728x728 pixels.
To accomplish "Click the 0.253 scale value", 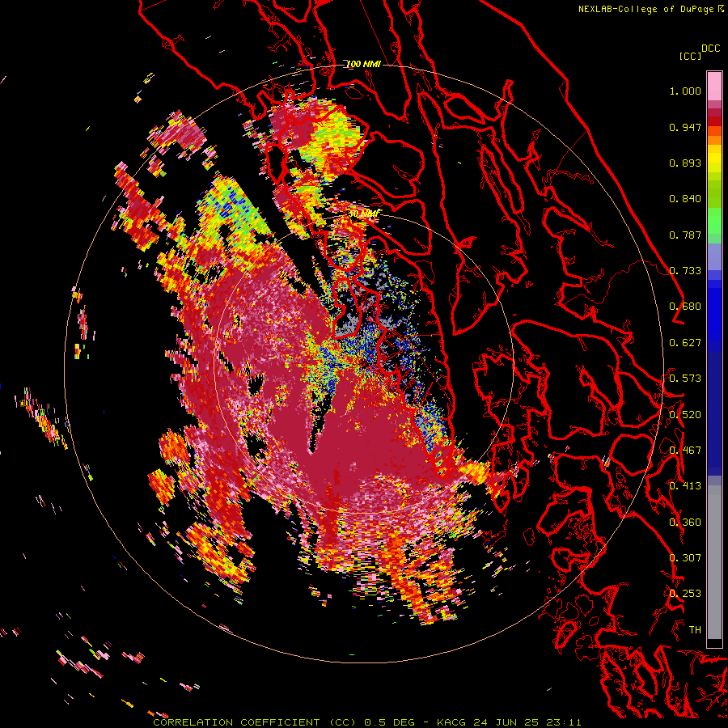I will [x=685, y=594].
